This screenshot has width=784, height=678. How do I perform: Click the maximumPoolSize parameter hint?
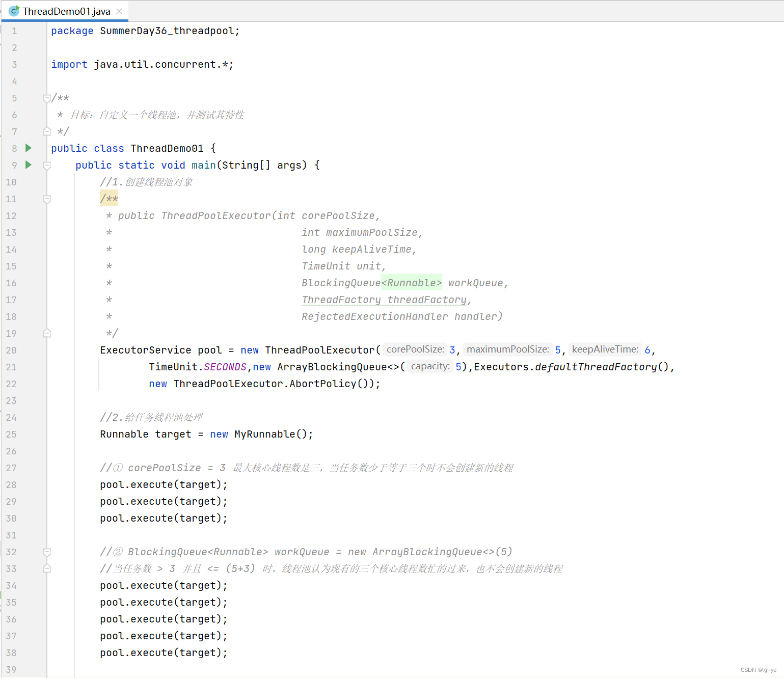pyautogui.click(x=508, y=349)
